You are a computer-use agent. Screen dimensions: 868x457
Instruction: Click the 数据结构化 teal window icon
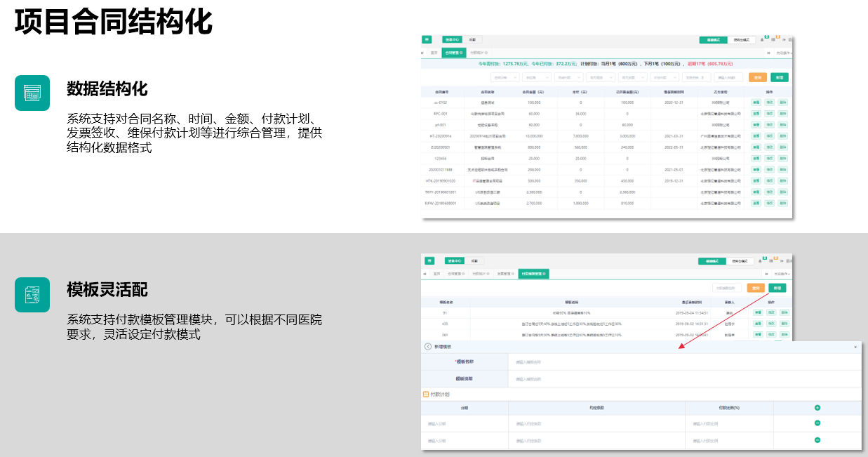[32, 93]
